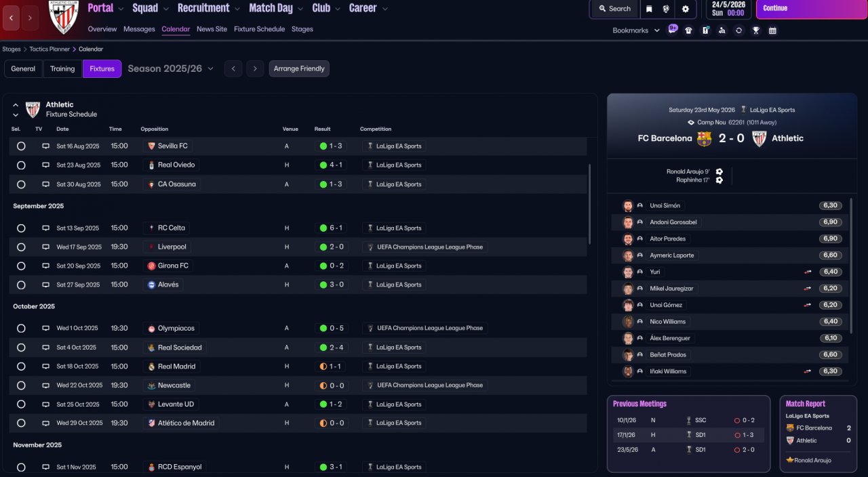Click the circular refresh shortcut icon
868x477 pixels.
(x=738, y=30)
